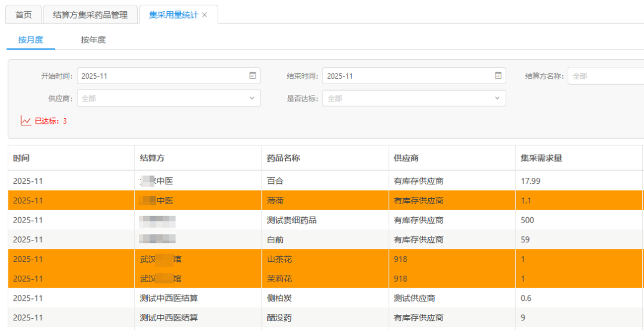Click the 药品名称 column header

point(283,158)
